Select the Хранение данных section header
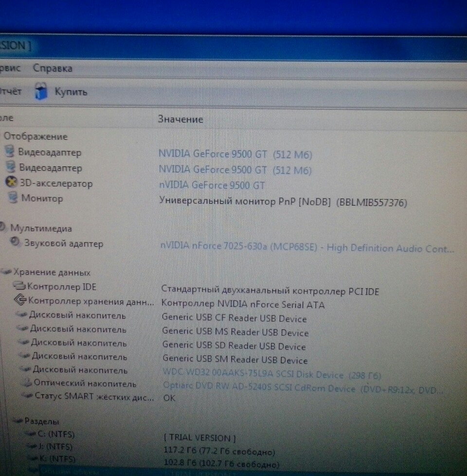This screenshot has width=467, height=476. pyautogui.click(x=52, y=272)
